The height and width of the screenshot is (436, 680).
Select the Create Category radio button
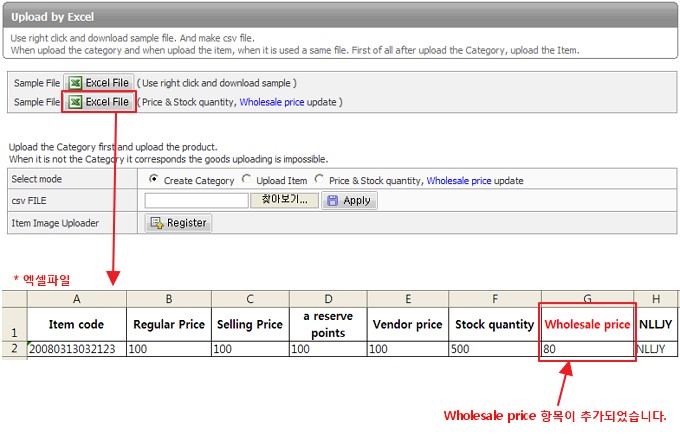(154, 180)
